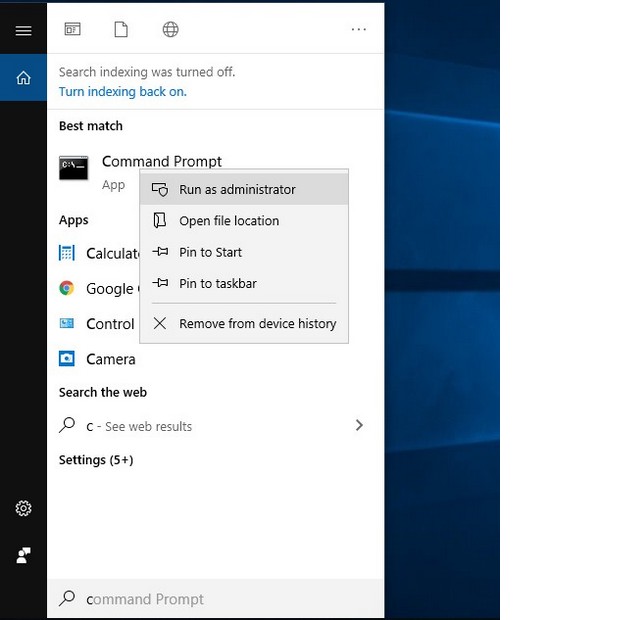Screen dimensions: 640x620
Task: Open Settings via the gear icon
Action: (23, 508)
